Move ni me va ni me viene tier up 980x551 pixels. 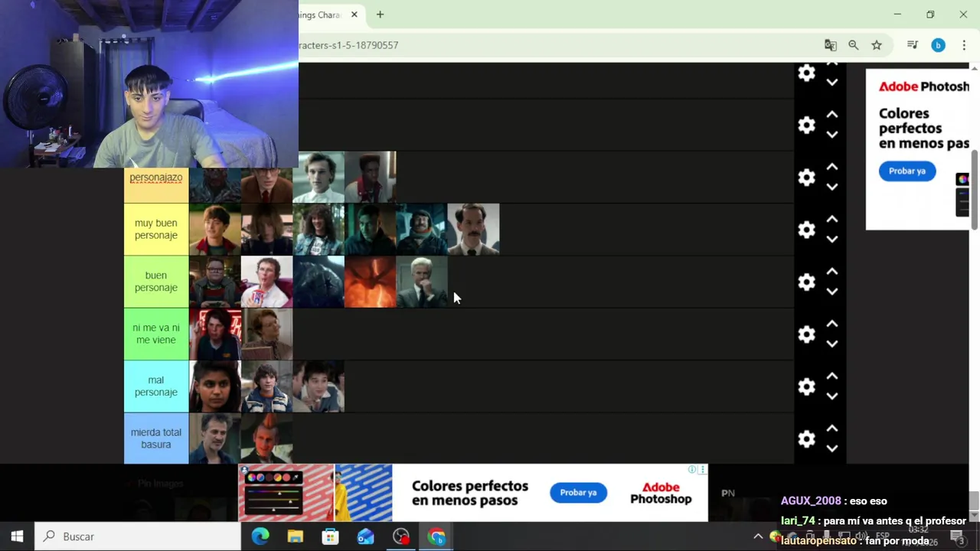pos(832,324)
